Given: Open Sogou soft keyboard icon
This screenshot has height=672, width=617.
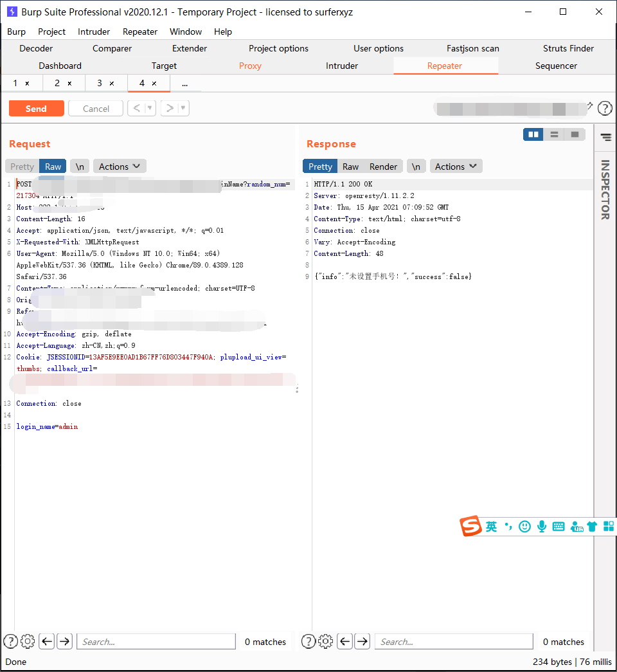Looking at the screenshot, I should coord(559,526).
